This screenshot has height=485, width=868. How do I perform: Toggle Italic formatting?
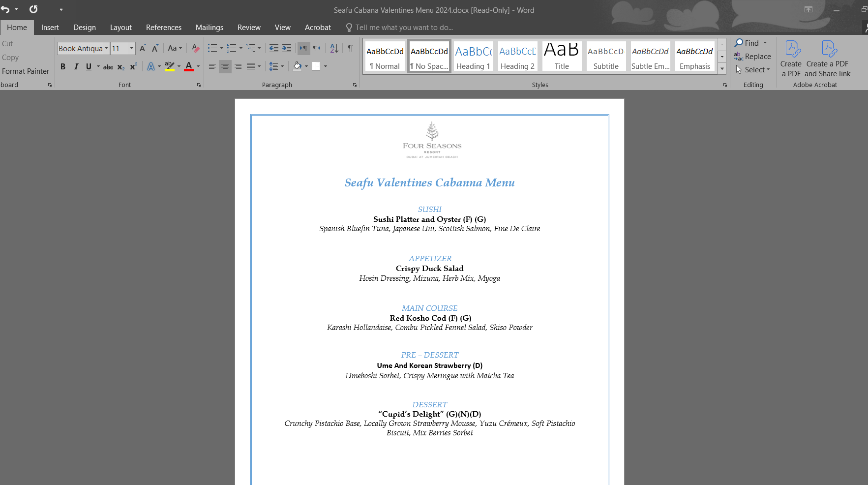[76, 66]
